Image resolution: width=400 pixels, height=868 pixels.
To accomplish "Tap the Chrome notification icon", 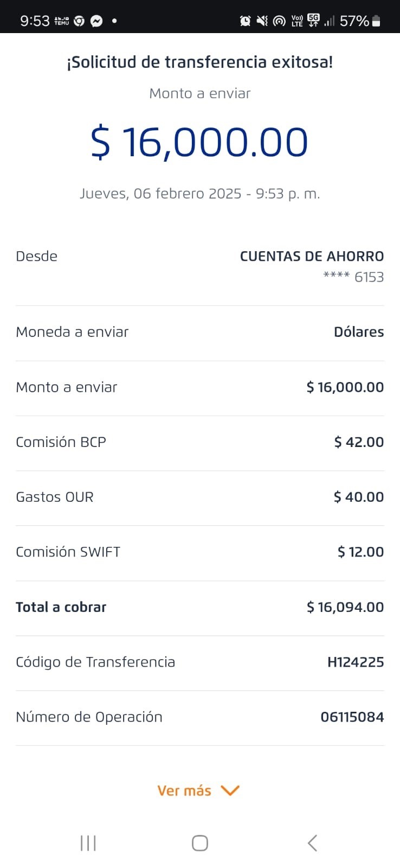I will click(x=79, y=21).
